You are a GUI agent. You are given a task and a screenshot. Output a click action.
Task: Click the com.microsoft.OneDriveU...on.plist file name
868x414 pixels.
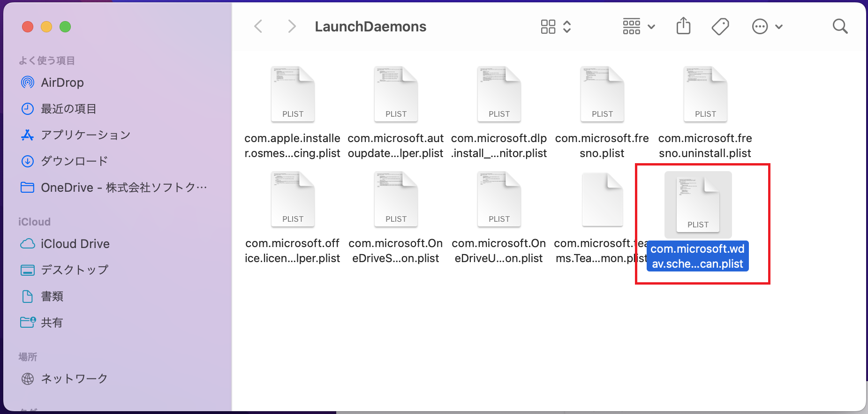click(x=499, y=251)
